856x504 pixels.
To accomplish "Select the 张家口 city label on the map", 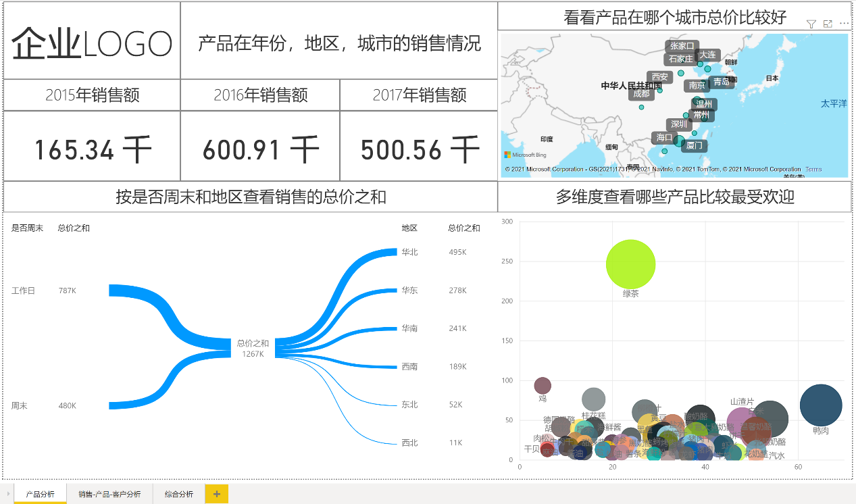I will point(682,46).
